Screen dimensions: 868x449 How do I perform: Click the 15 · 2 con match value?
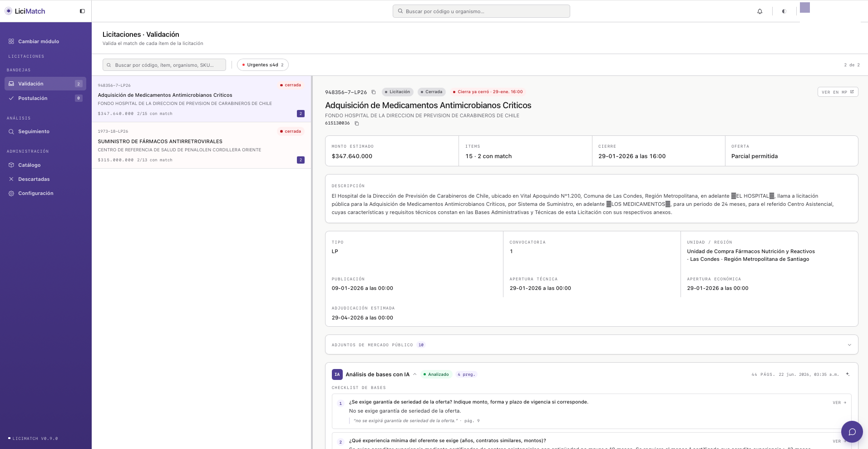pyautogui.click(x=488, y=156)
